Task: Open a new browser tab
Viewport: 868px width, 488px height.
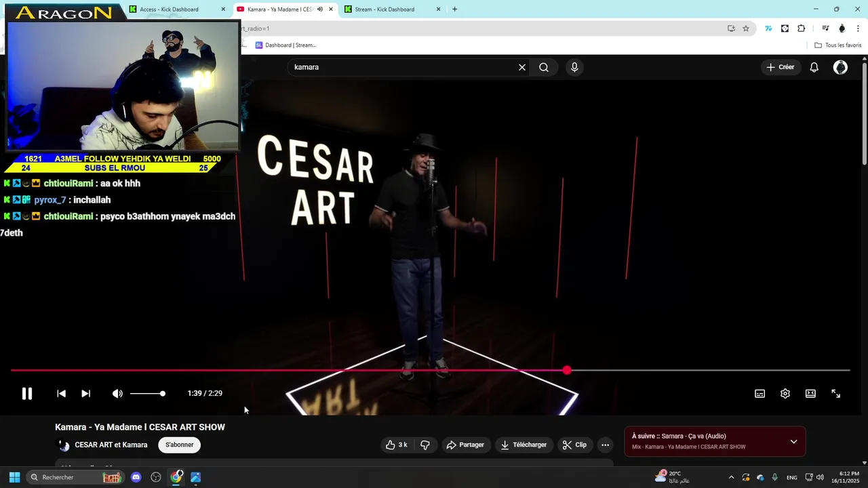Action: [x=454, y=9]
